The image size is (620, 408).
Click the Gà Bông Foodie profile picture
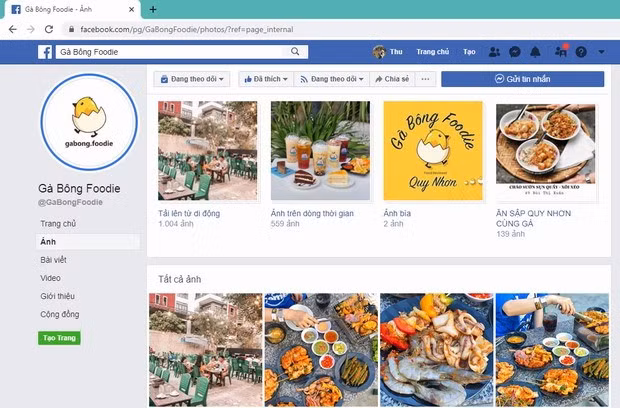tap(89, 122)
